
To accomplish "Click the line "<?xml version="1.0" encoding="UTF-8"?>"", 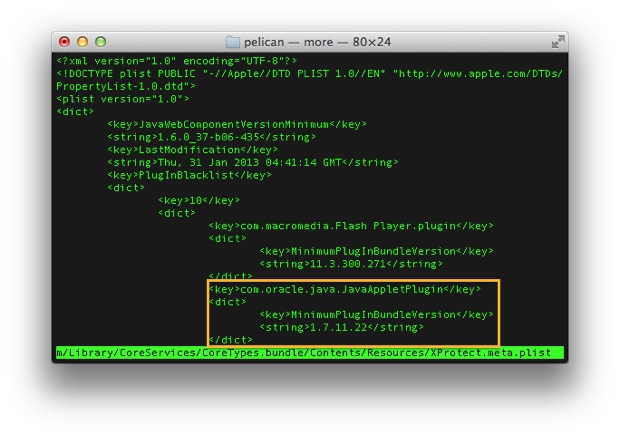I will 177,61.
